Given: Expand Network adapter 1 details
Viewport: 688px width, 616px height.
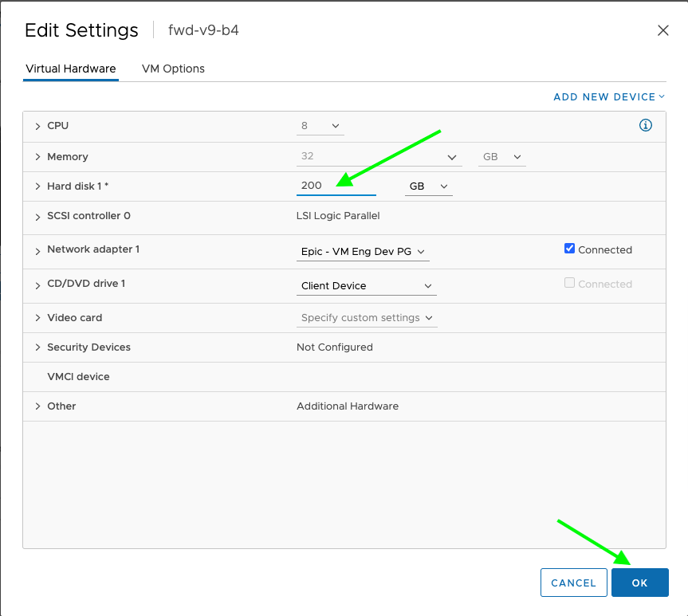Looking at the screenshot, I should (x=37, y=250).
